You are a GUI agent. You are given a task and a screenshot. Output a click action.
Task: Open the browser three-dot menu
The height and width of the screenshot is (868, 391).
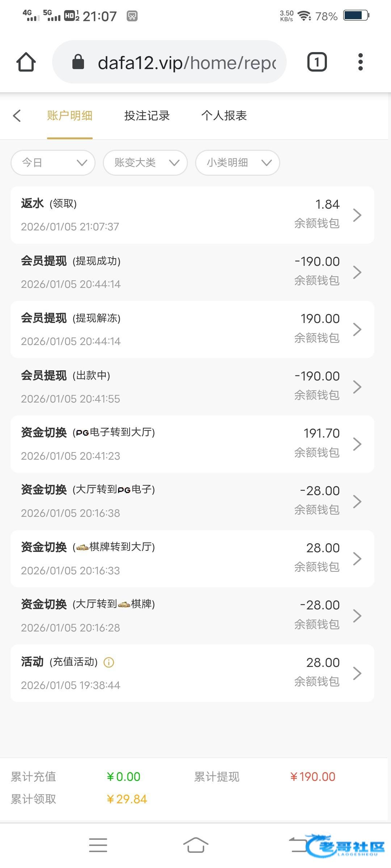point(360,62)
